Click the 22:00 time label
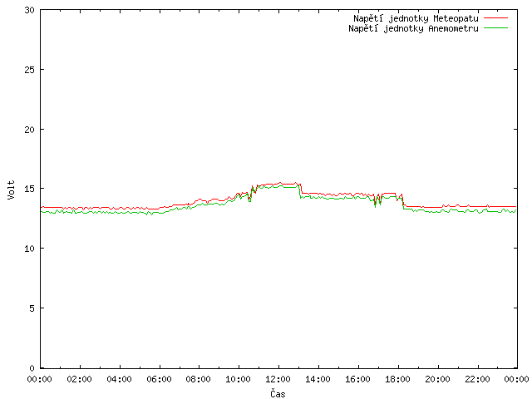Image resolution: width=532 pixels, height=399 pixels. (477, 379)
